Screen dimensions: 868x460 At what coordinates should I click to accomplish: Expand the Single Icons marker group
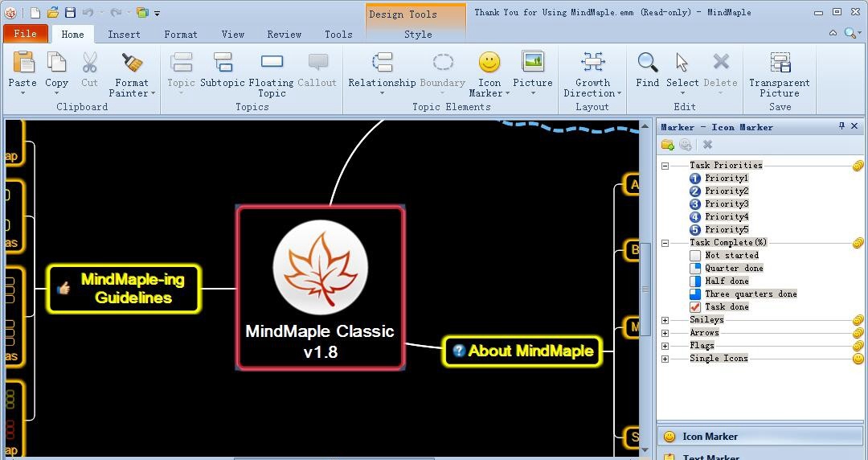(665, 359)
